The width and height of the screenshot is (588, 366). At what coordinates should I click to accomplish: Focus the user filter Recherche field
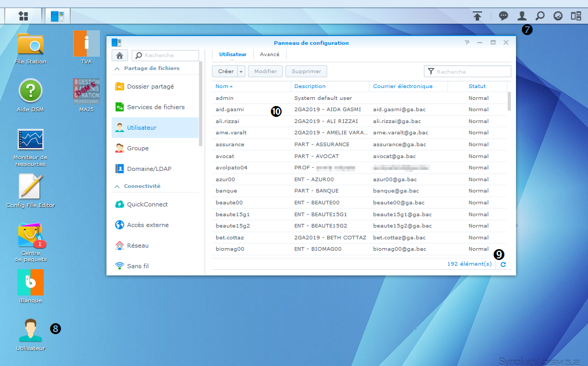(467, 72)
